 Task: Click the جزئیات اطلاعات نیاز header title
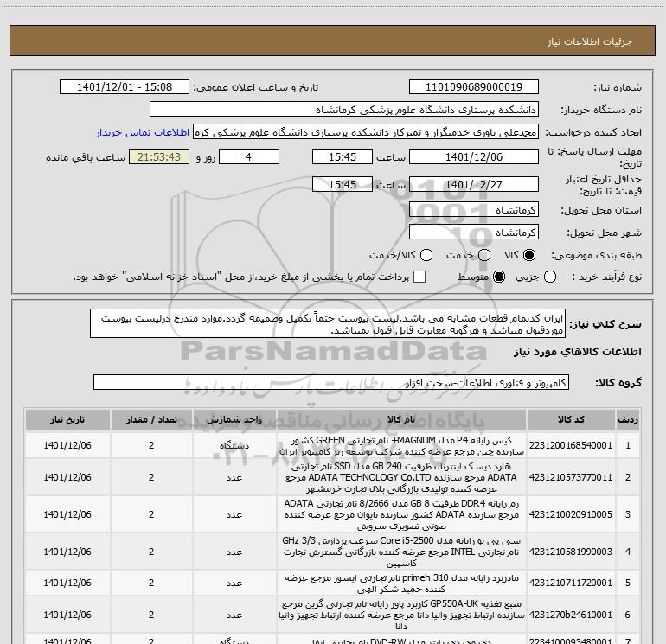click(590, 41)
